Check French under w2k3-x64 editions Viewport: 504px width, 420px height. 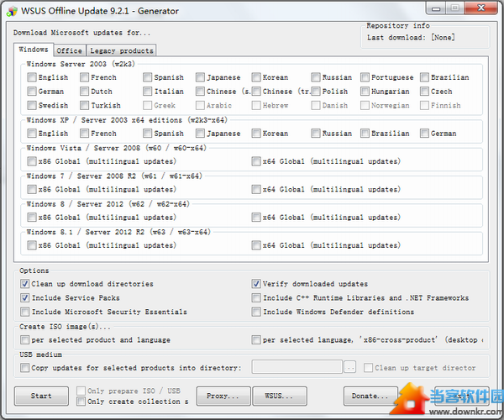click(x=85, y=133)
